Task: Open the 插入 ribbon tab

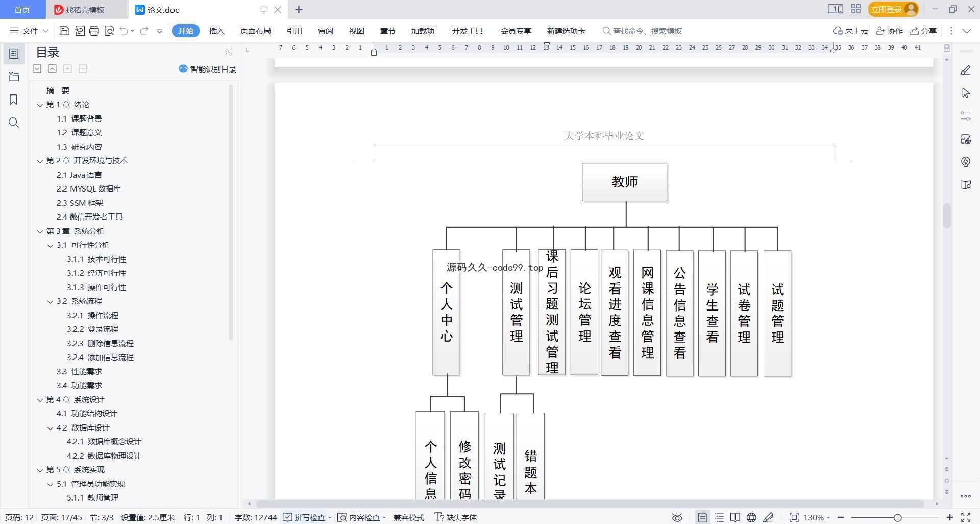Action: point(217,31)
